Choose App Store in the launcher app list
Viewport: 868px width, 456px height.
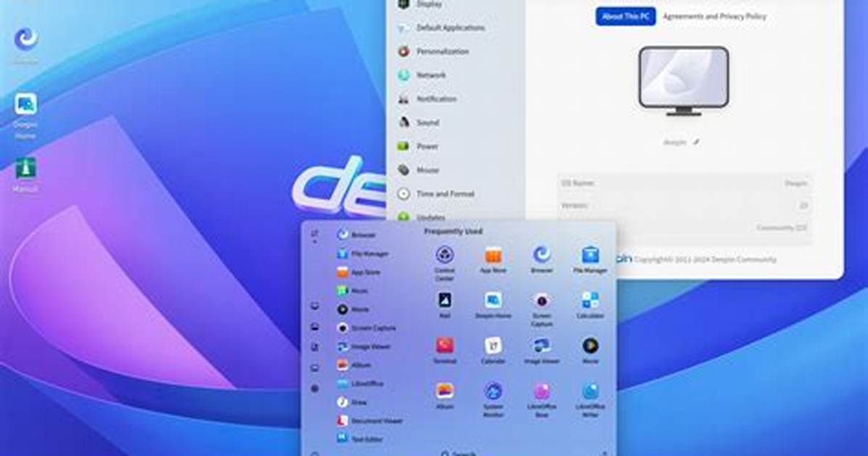point(359,272)
